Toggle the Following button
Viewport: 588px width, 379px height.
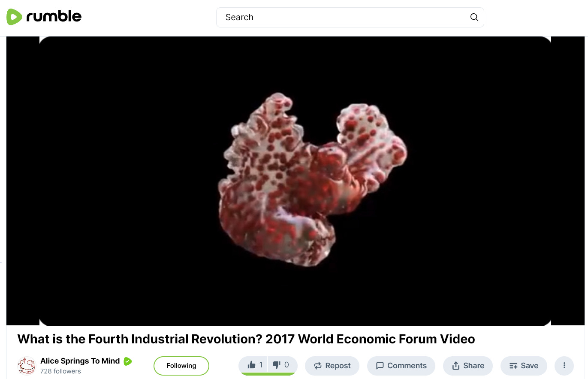(x=181, y=366)
